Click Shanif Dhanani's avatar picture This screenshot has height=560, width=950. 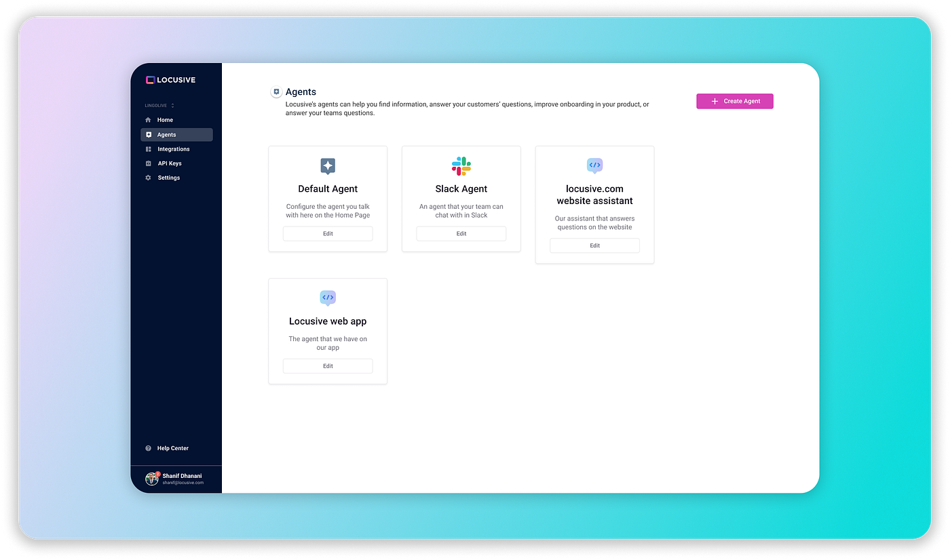pyautogui.click(x=152, y=479)
